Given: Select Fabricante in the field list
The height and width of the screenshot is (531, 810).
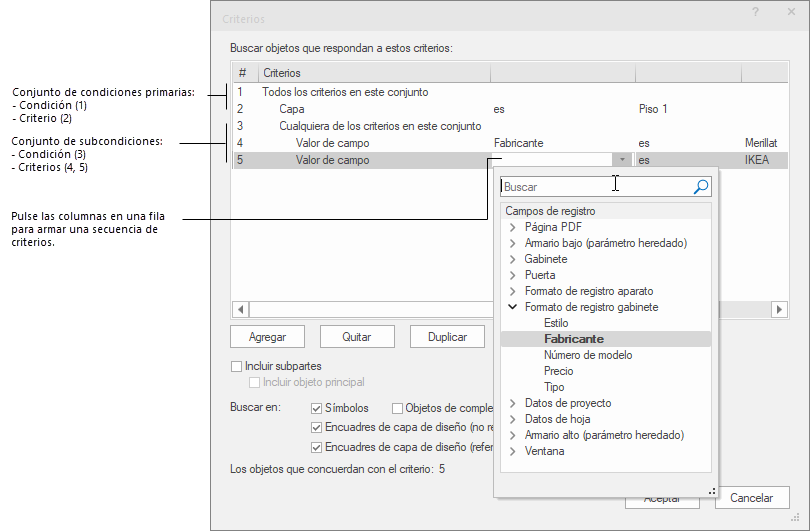Looking at the screenshot, I should click(x=573, y=339).
